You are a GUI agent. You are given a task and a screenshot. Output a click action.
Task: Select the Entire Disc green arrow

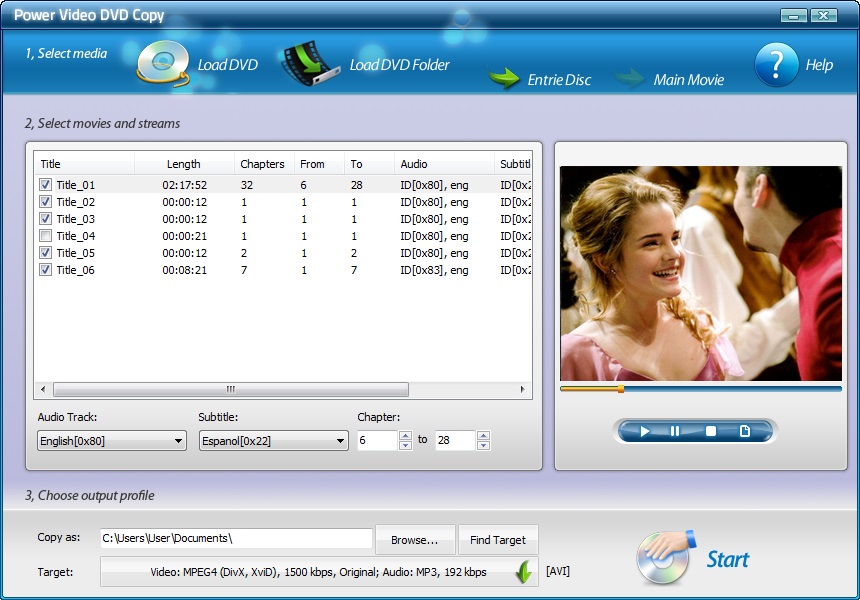click(503, 78)
